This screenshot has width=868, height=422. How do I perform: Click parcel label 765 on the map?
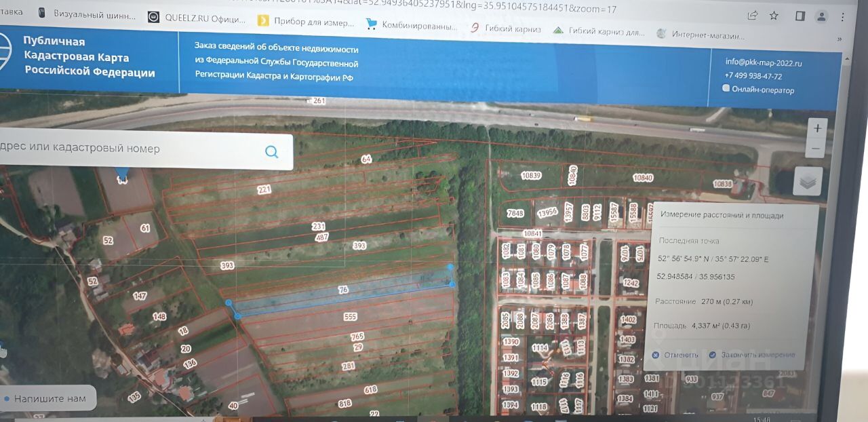coord(357,337)
